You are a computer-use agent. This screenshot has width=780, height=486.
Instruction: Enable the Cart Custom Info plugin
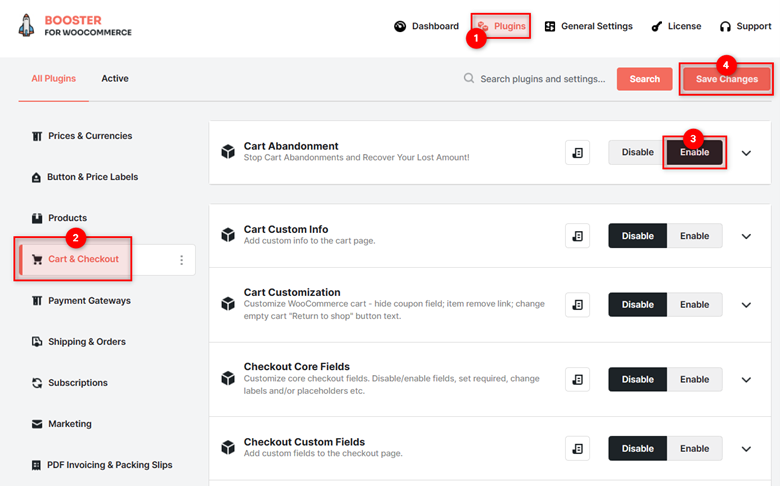tap(694, 236)
